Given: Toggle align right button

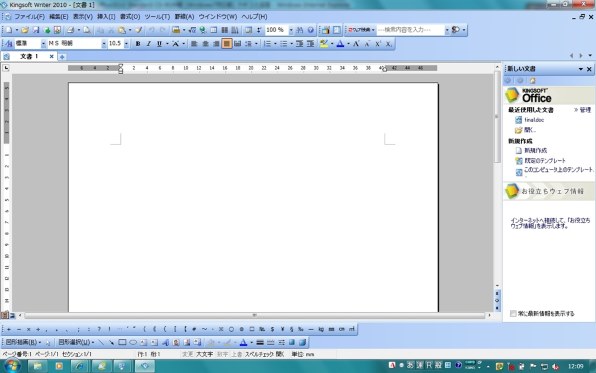Looking at the screenshot, I should 216,44.
